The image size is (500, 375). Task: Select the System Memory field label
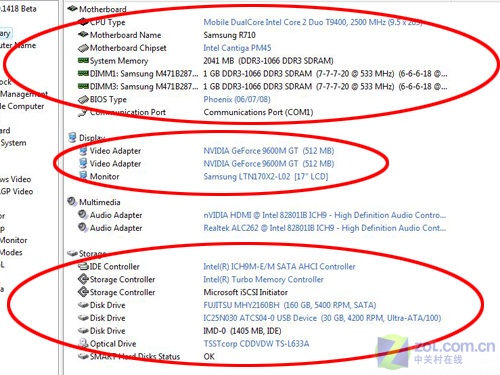(119, 61)
